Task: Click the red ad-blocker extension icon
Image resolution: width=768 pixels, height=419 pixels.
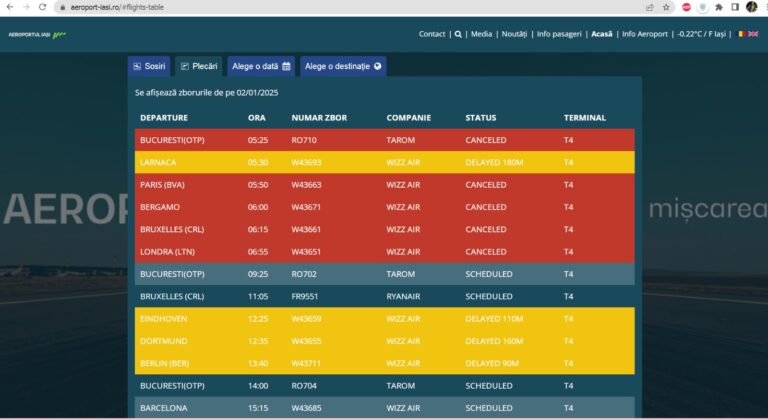Action: 686,7
